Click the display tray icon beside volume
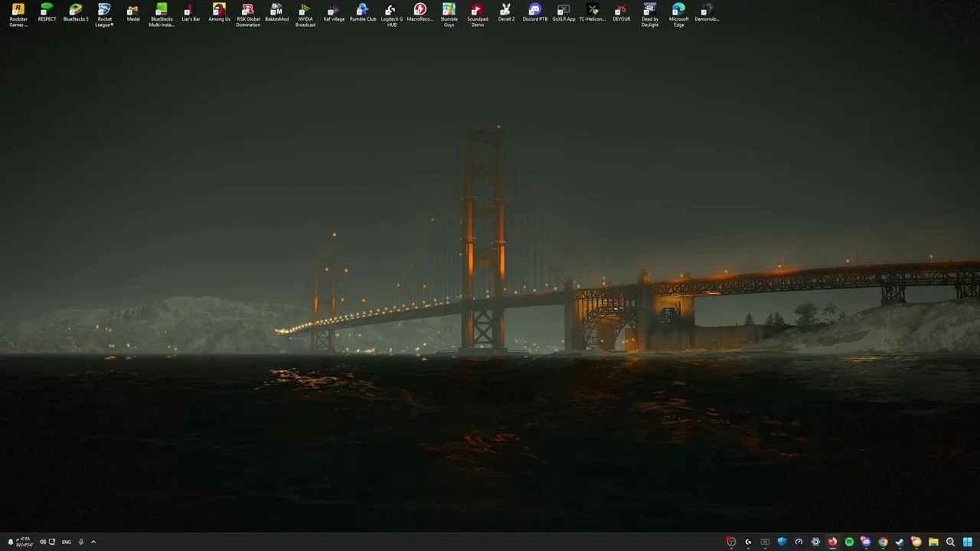Image resolution: width=980 pixels, height=551 pixels. pos(52,542)
